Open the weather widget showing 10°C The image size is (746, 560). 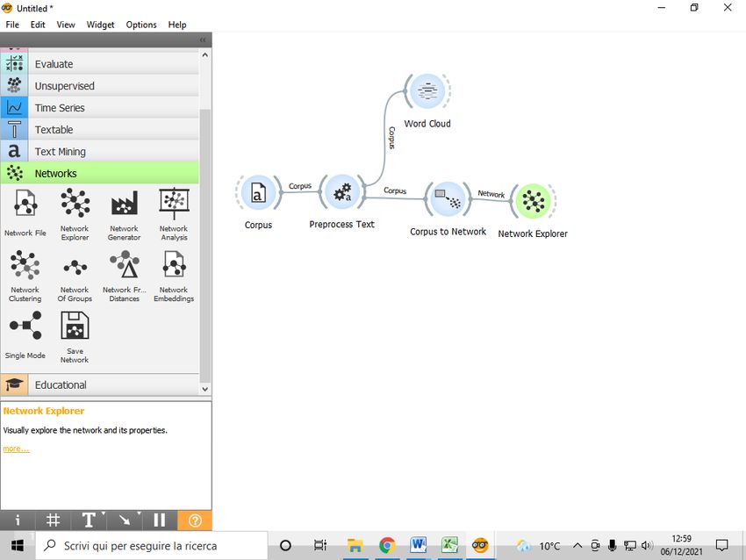click(538, 546)
